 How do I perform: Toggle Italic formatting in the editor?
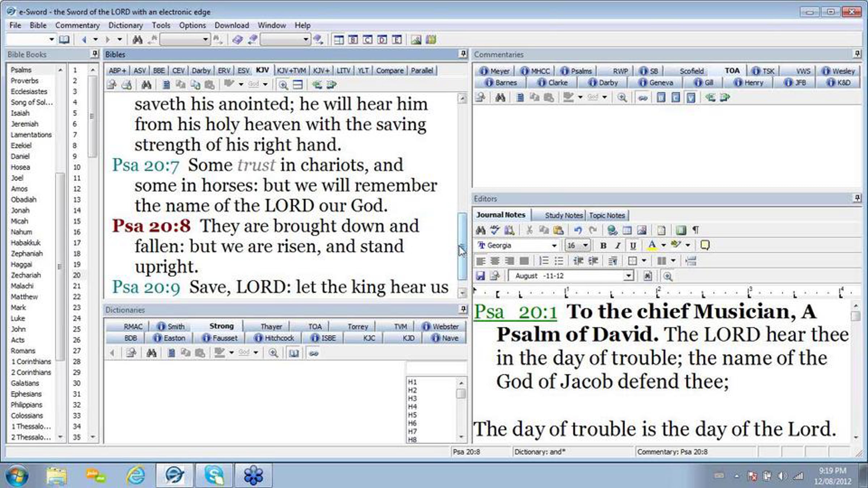618,245
